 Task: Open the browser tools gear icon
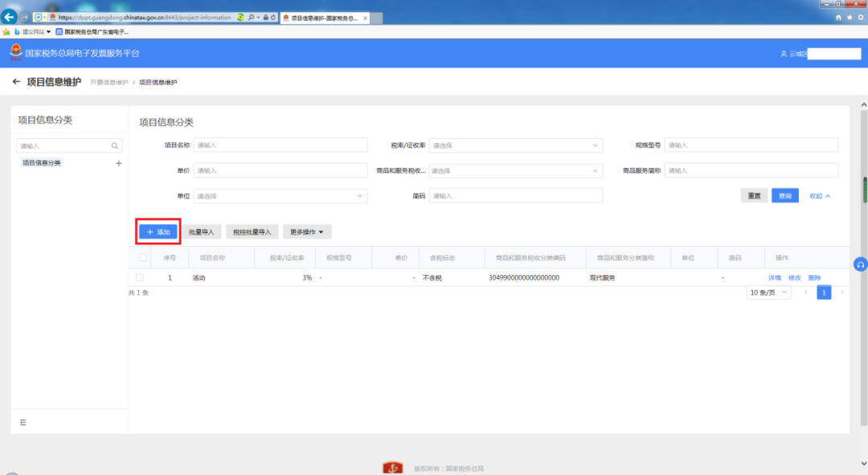[x=860, y=18]
